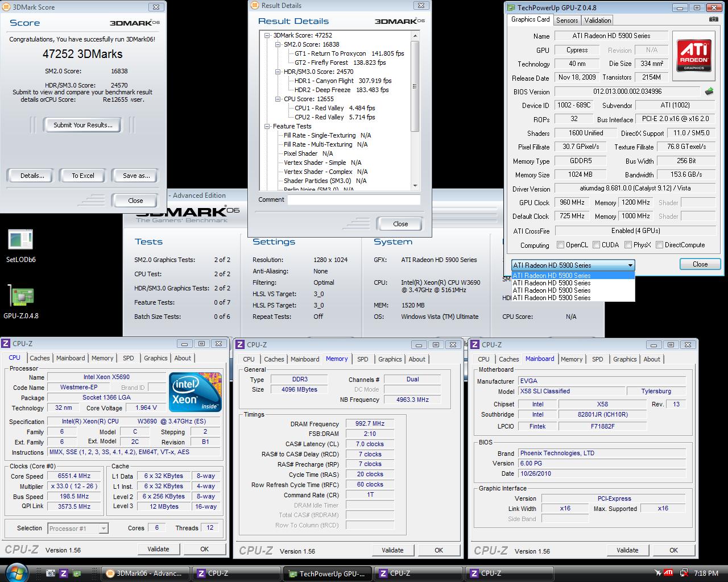The width and height of the screenshot is (728, 582).
Task: Click CPU-Z title icon in Mainboard window
Action: pyautogui.click(x=475, y=344)
